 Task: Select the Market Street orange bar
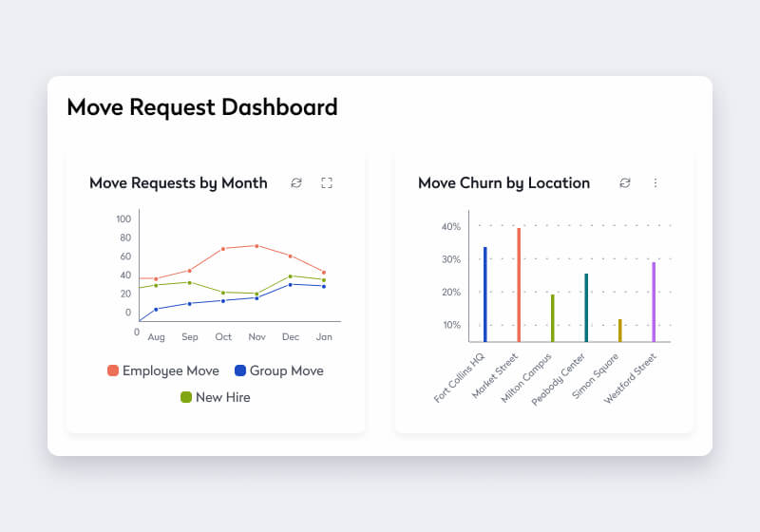(x=519, y=285)
